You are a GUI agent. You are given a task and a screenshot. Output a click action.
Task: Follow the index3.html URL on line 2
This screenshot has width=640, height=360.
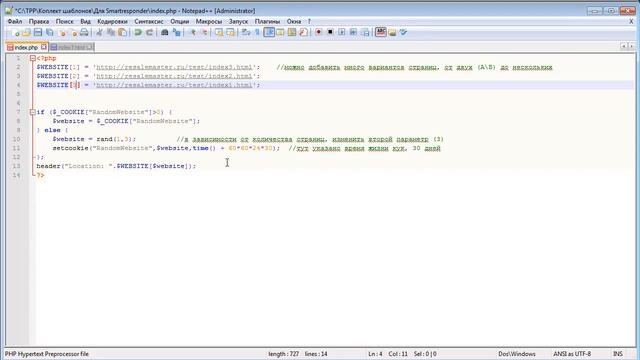click(x=174, y=67)
